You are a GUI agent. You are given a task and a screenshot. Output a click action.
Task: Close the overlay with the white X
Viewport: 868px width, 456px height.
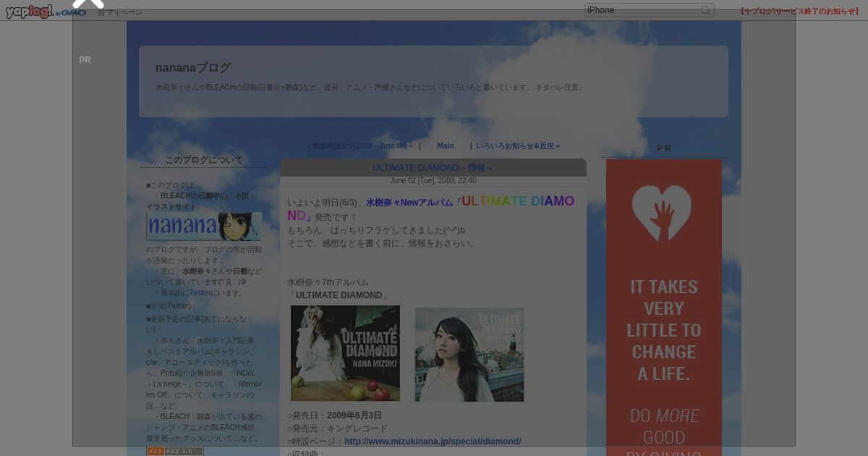click(x=88, y=3)
